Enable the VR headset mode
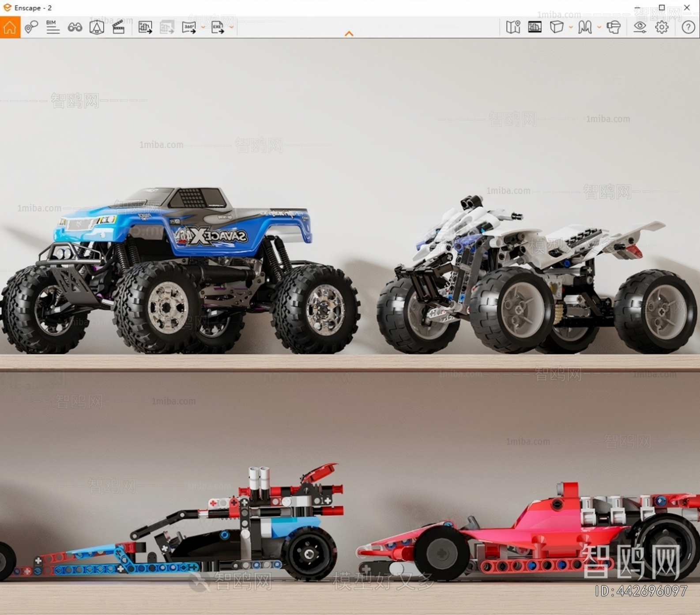700x615 pixels. pos(613,27)
